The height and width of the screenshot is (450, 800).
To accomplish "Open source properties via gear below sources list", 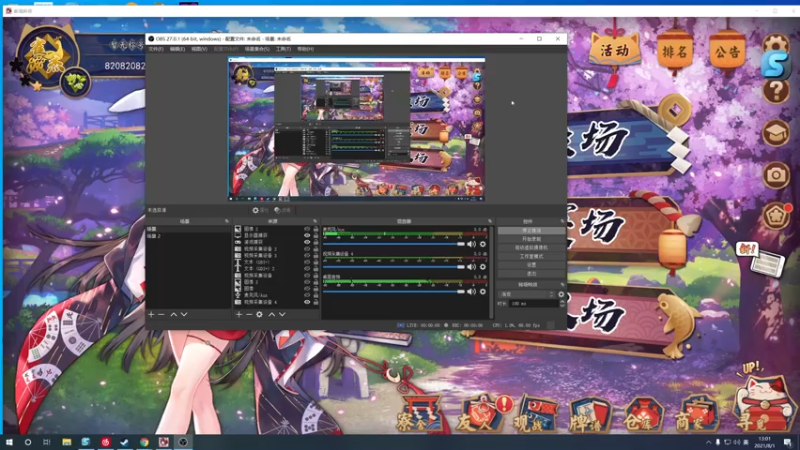I will [x=259, y=314].
